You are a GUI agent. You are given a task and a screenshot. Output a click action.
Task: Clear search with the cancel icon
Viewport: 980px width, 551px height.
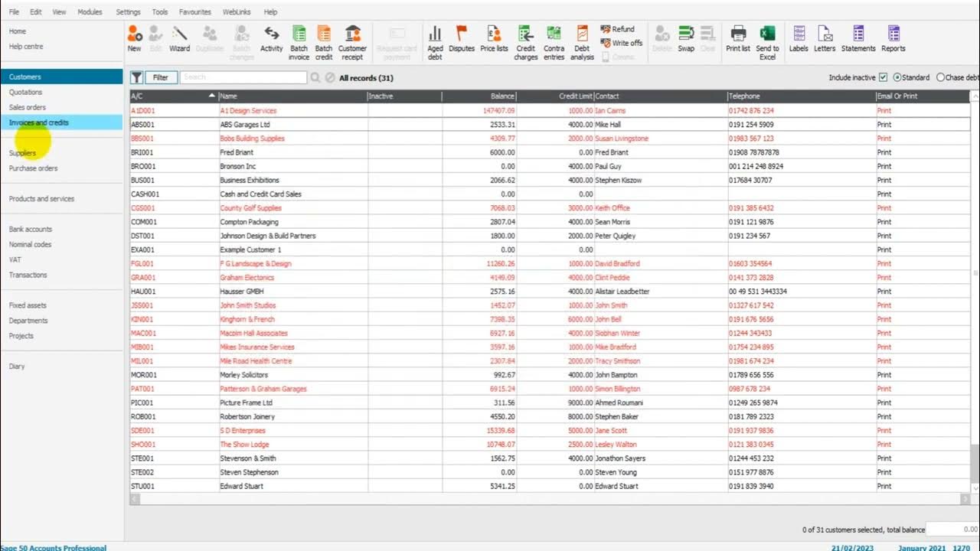330,77
